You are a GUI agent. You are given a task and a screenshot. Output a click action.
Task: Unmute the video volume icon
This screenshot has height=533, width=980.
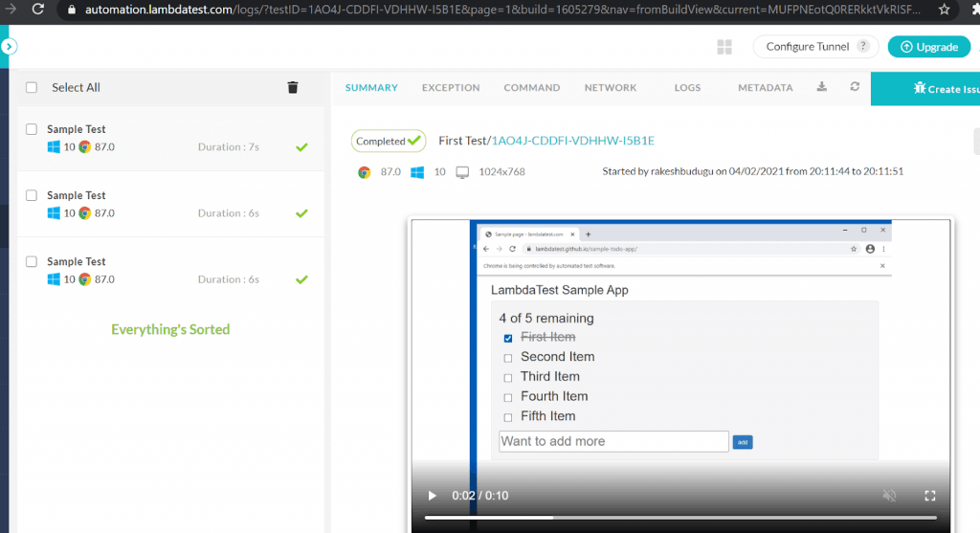[889, 496]
